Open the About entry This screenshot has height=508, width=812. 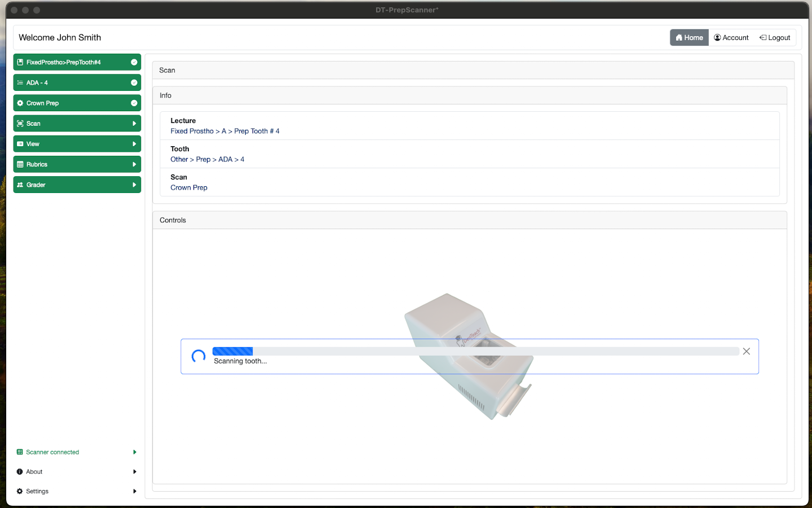(77, 472)
